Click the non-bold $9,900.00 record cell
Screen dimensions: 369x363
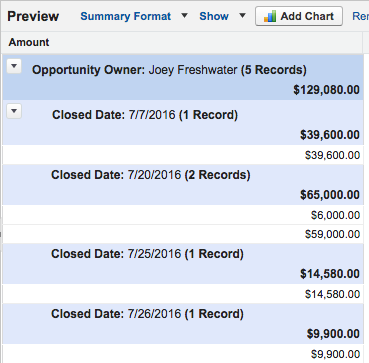coord(336,354)
